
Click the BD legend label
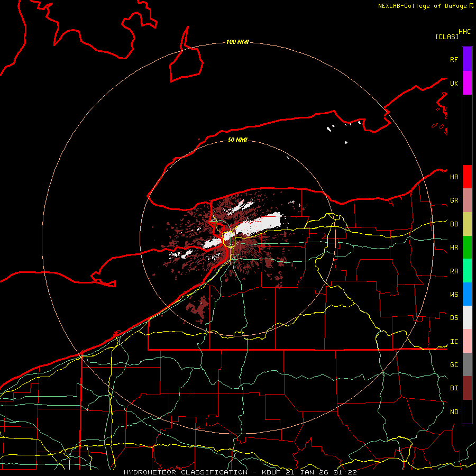(x=454, y=224)
